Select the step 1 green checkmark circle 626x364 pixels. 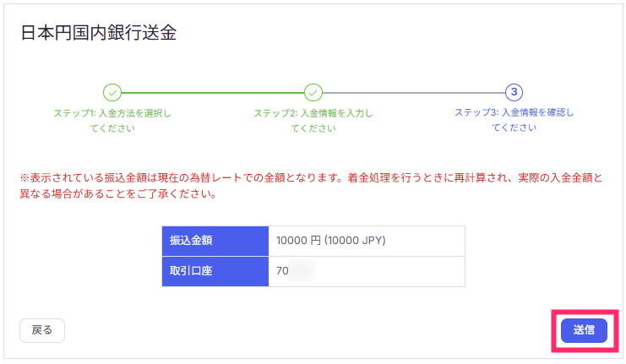[112, 93]
